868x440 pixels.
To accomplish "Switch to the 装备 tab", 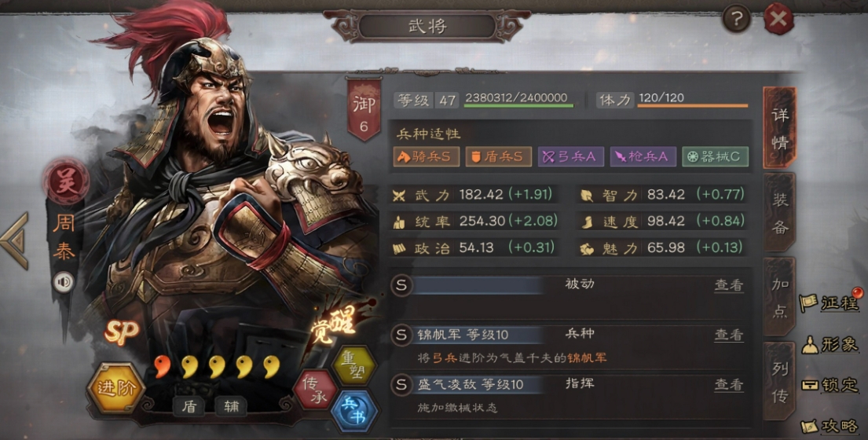I will tap(779, 213).
